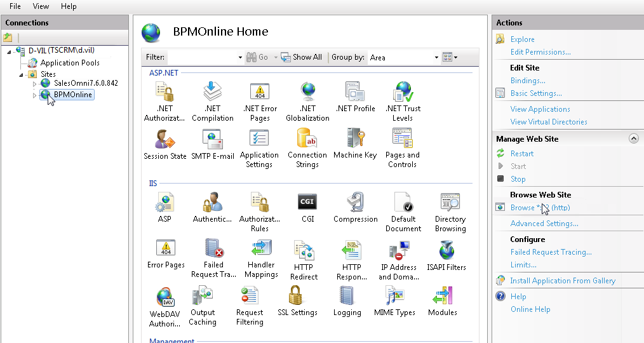Open IP Address and Domain Restrictions
The image size is (644, 343).
pos(399,260)
